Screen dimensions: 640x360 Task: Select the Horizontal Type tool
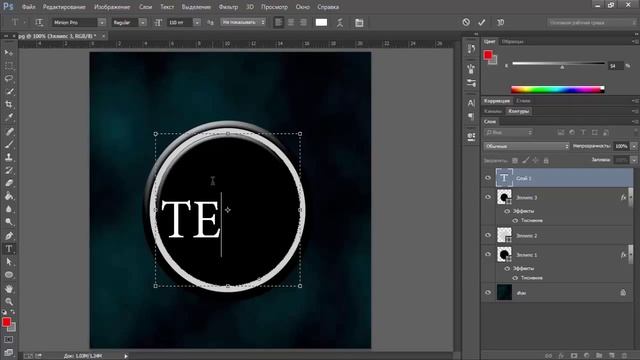point(9,249)
